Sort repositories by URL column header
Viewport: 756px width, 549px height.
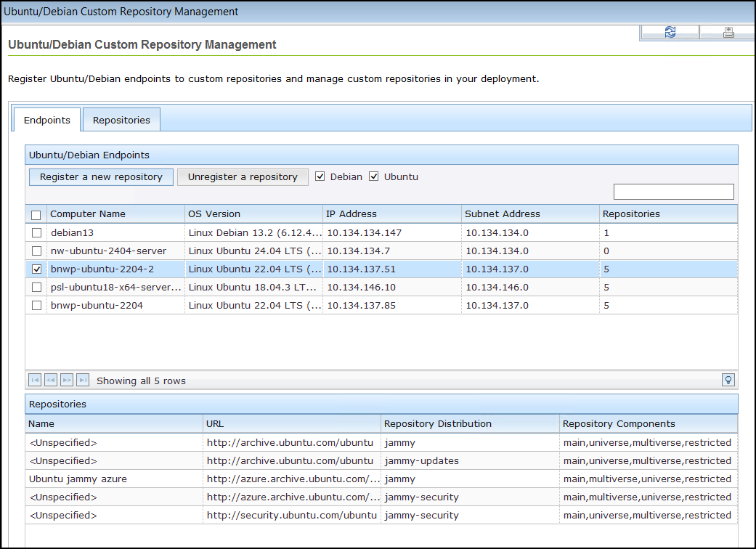point(292,423)
